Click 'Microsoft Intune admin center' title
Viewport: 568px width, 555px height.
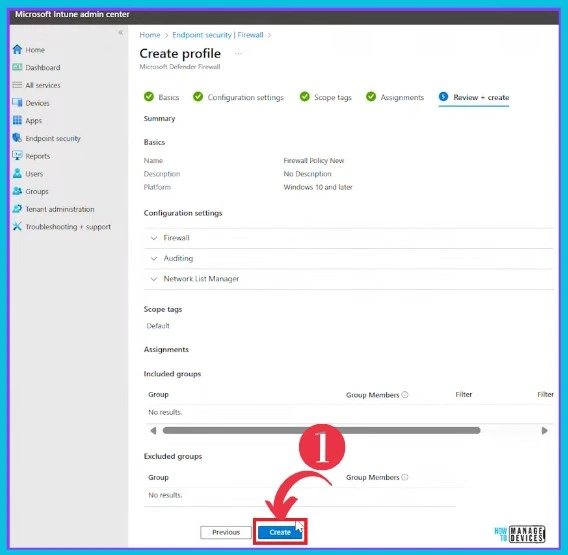tap(72, 14)
